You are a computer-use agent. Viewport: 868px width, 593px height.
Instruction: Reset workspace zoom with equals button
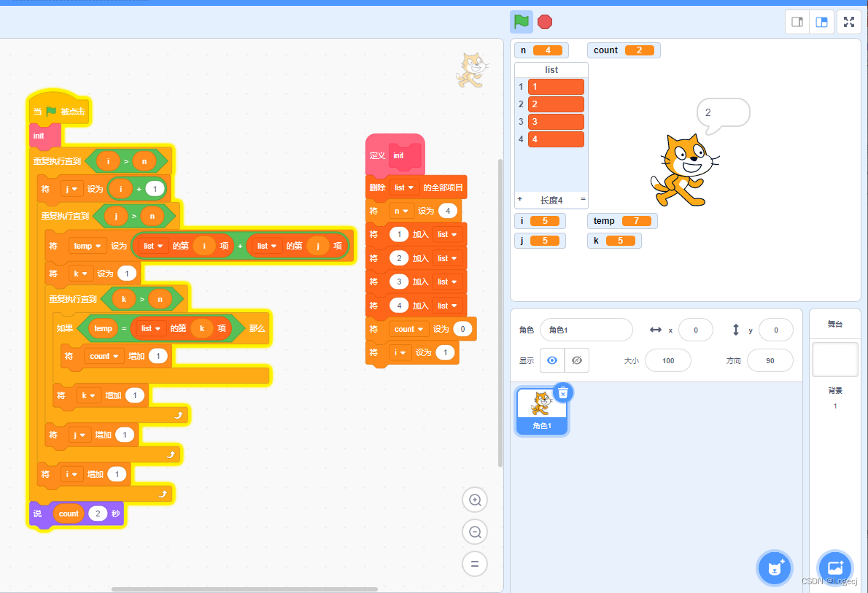(x=474, y=565)
